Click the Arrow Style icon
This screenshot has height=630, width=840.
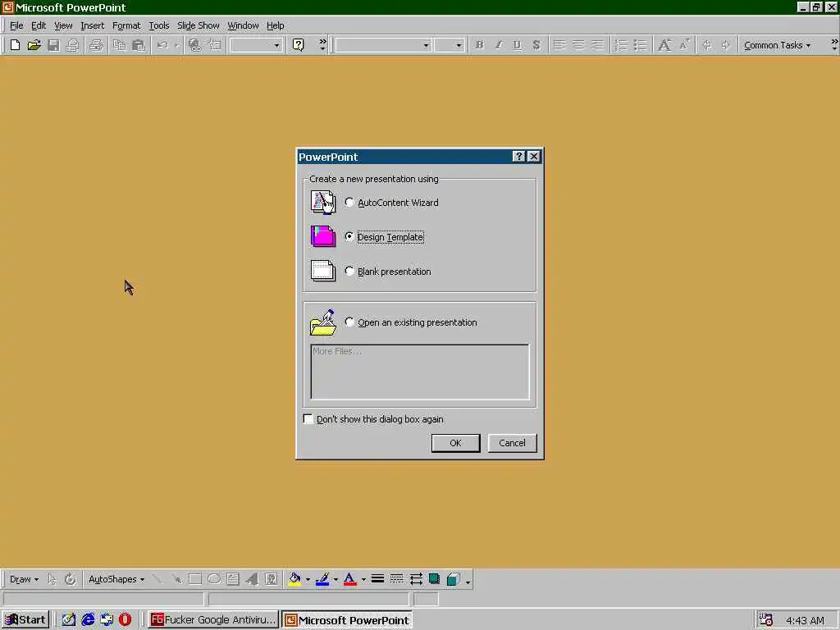(416, 579)
